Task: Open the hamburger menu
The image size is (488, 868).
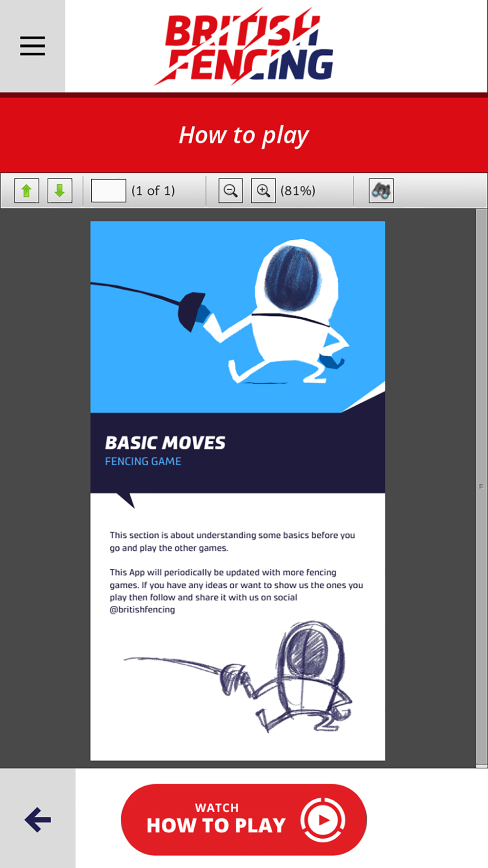Action: coord(32,46)
